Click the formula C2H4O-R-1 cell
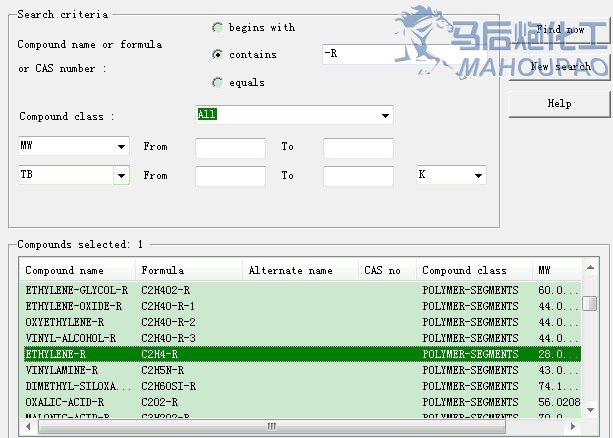 click(168, 306)
